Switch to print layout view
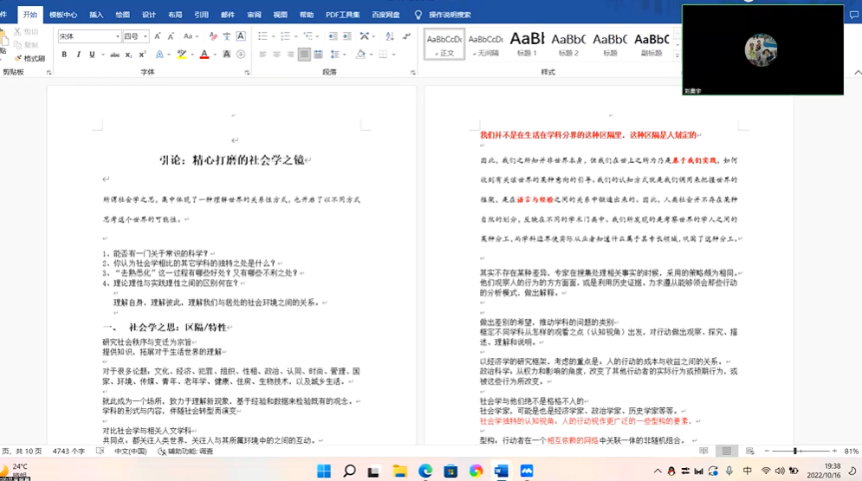Viewport: 862px width, 481px height. 726,451
